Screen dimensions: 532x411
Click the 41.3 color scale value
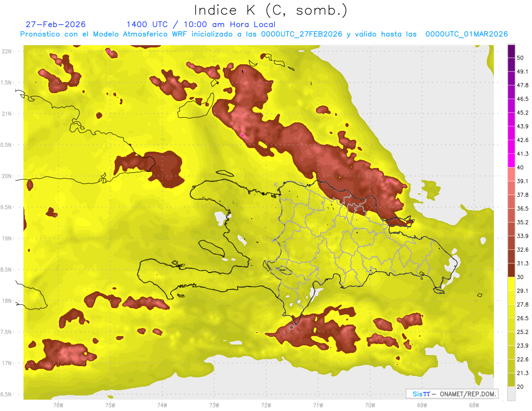click(523, 154)
